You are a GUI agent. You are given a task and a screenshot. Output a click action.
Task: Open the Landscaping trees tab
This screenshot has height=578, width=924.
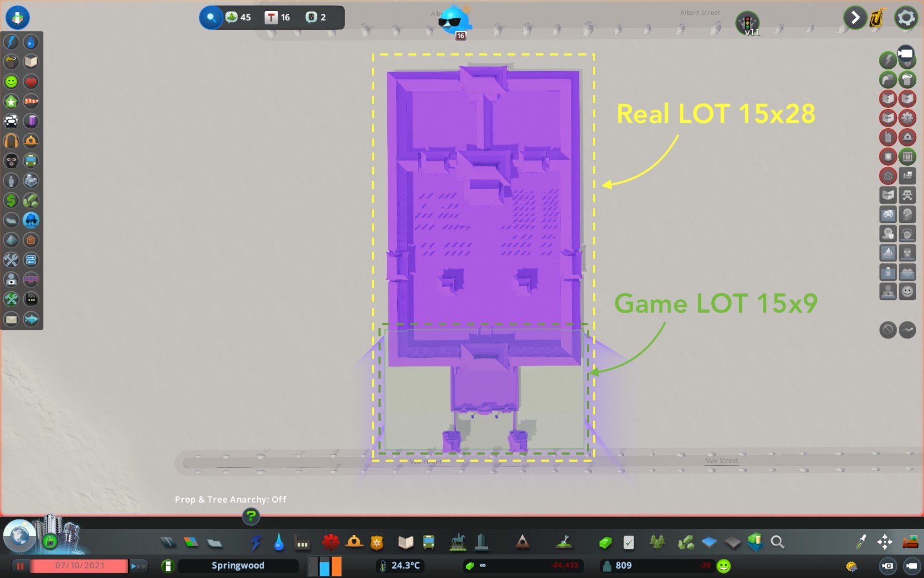[x=657, y=543]
